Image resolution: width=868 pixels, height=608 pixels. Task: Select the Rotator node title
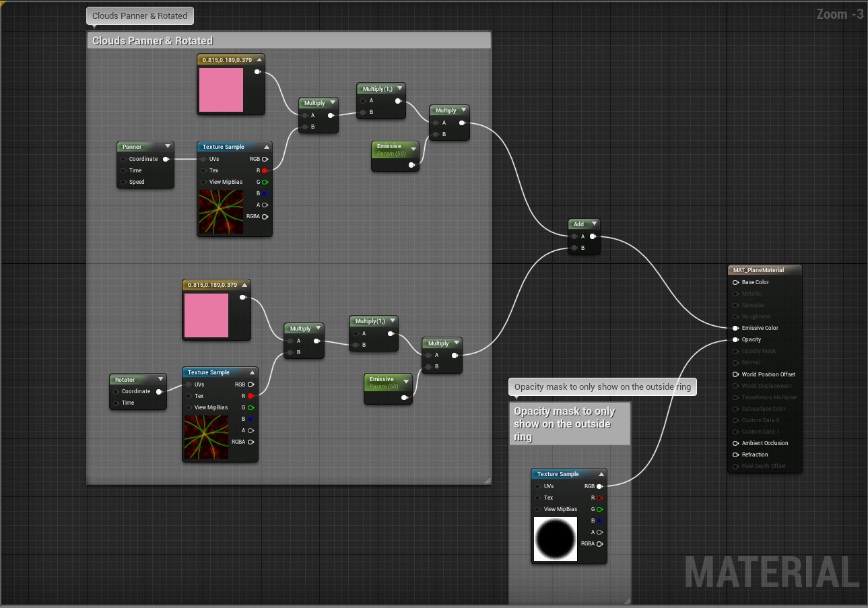click(x=125, y=380)
